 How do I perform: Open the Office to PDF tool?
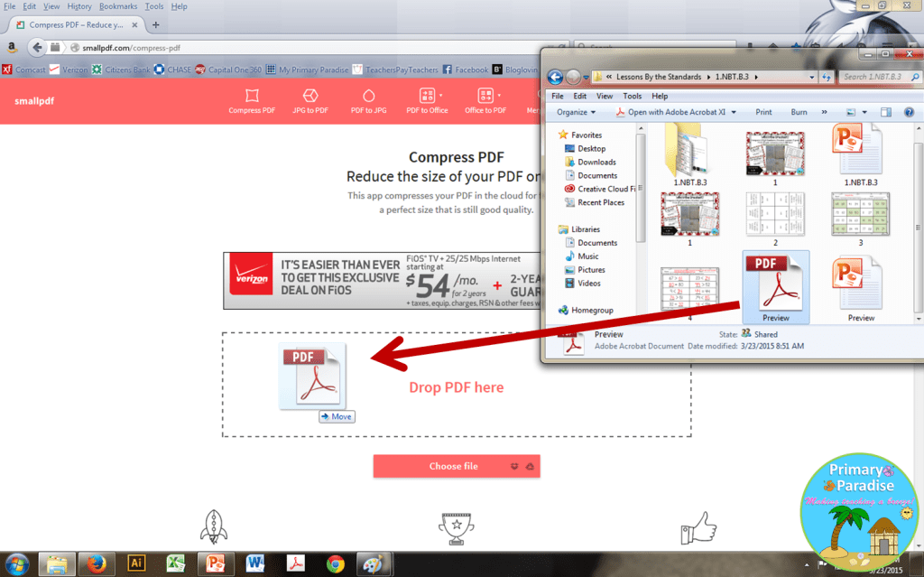485,101
